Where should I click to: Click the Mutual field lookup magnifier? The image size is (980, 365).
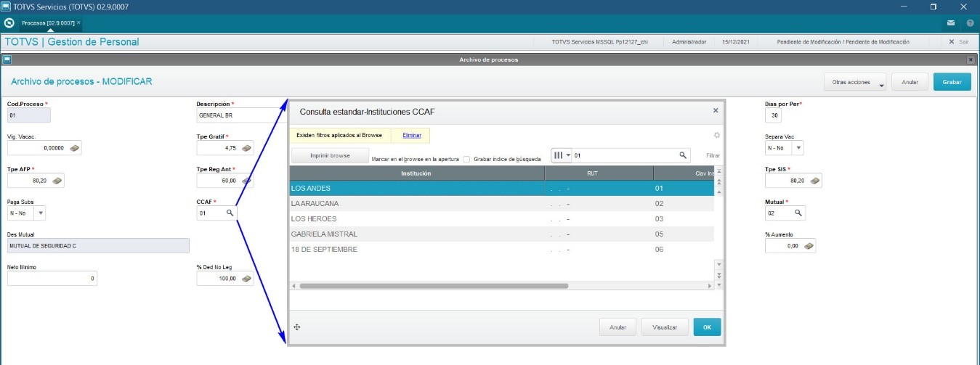[798, 213]
